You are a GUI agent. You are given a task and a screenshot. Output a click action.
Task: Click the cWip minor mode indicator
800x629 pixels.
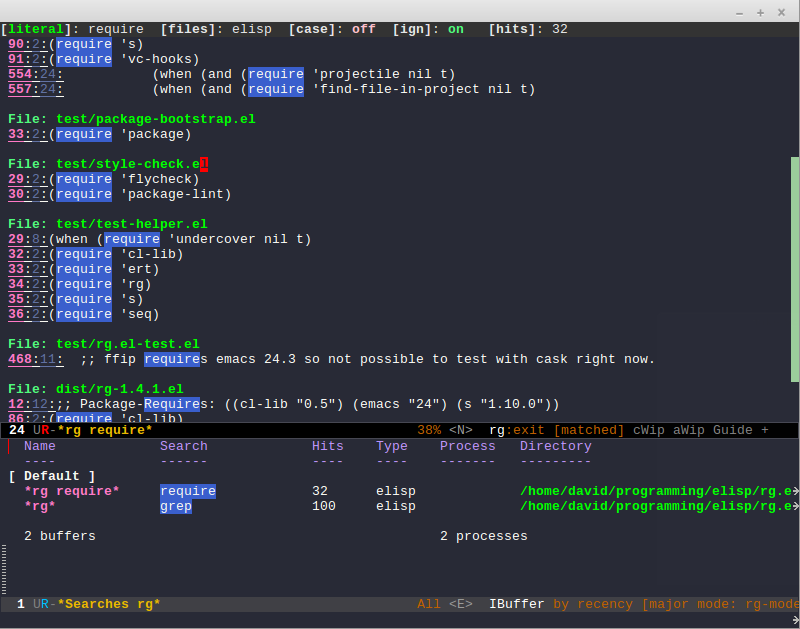[648, 430]
